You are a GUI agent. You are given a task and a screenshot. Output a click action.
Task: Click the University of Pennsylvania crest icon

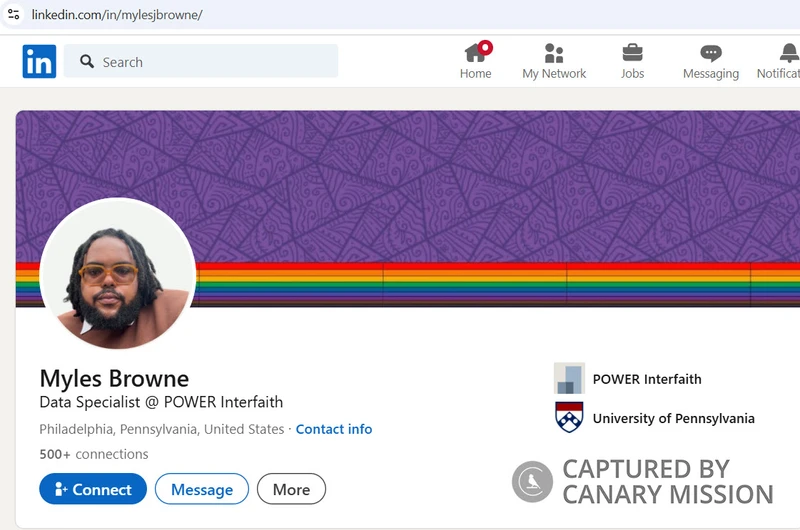(x=569, y=417)
